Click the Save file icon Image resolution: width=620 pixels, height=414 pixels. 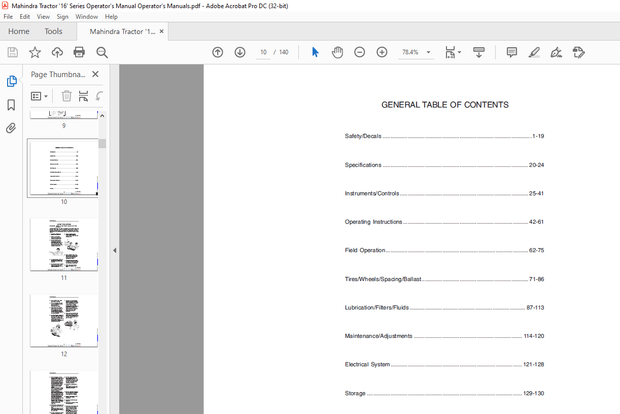tap(13, 52)
